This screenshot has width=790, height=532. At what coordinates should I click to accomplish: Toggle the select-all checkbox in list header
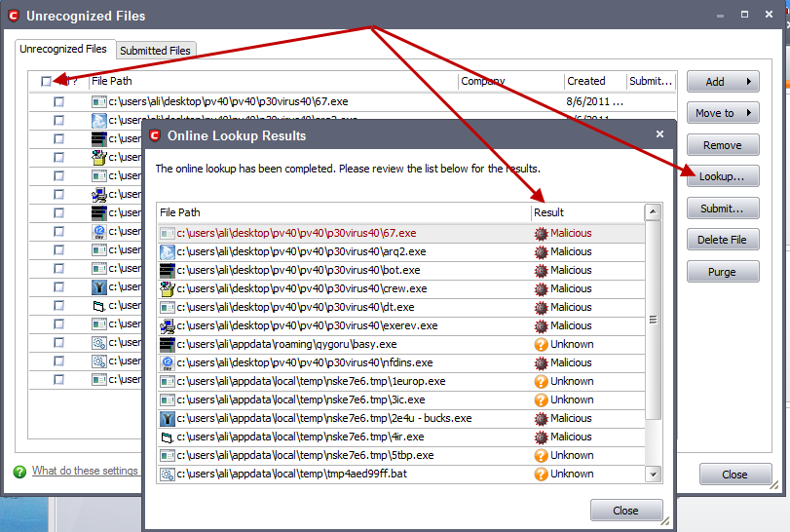coord(46,81)
